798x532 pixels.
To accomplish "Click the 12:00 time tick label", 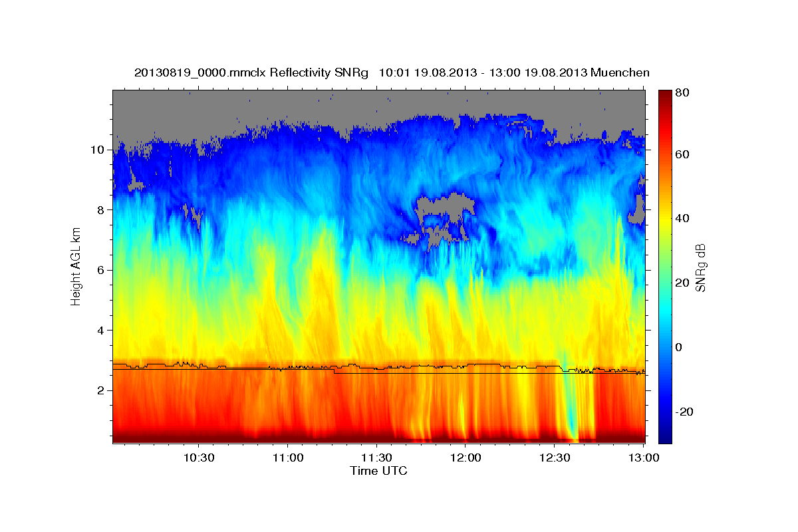I will coord(465,458).
